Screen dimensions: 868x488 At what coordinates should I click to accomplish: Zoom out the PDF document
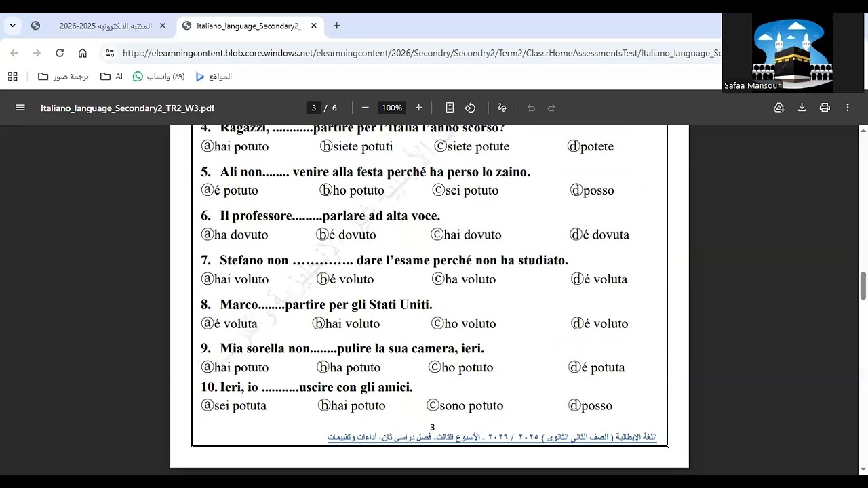365,108
